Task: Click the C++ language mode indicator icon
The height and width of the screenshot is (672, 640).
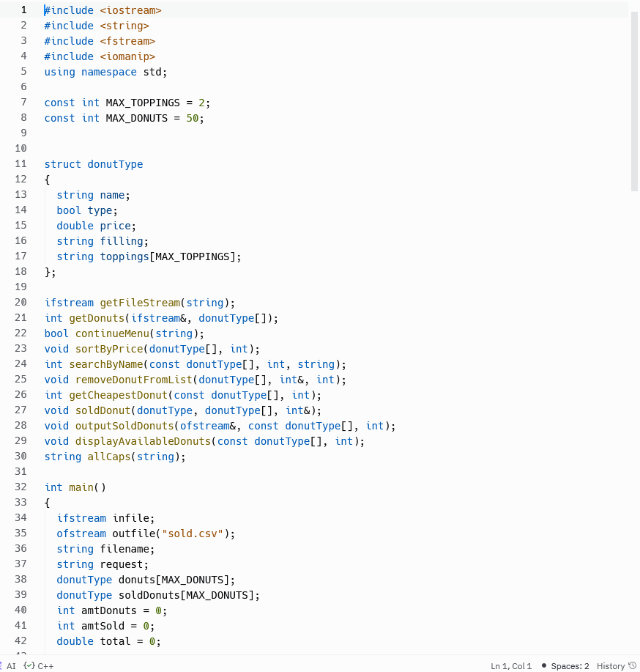Action: point(29,665)
